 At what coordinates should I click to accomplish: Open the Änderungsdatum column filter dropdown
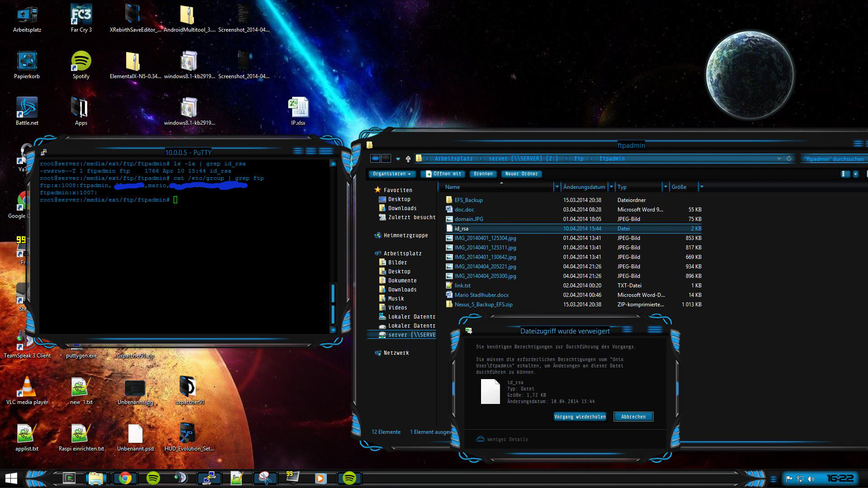(x=611, y=187)
